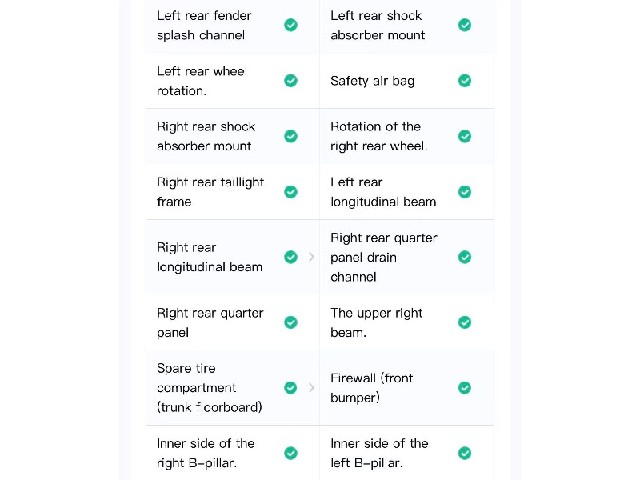This screenshot has width=640, height=480.
Task: Click check beside Right rear quarter panel drain channel
Action: pos(464,257)
